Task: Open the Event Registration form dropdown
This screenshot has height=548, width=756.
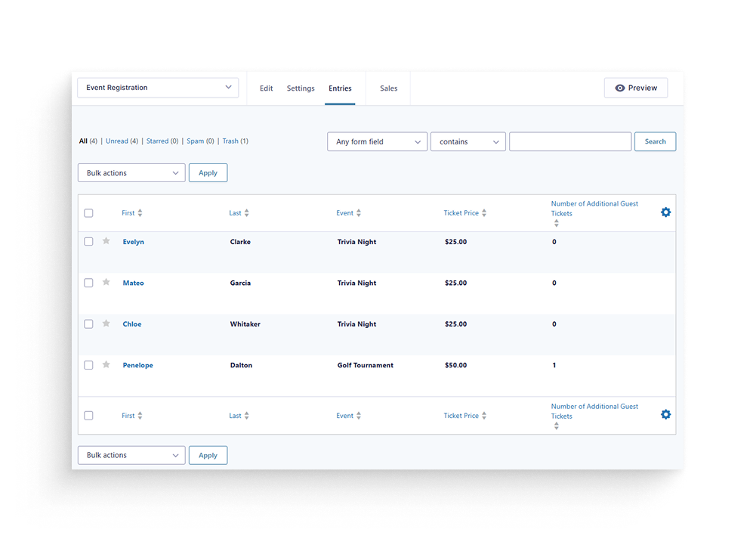Action: click(158, 88)
